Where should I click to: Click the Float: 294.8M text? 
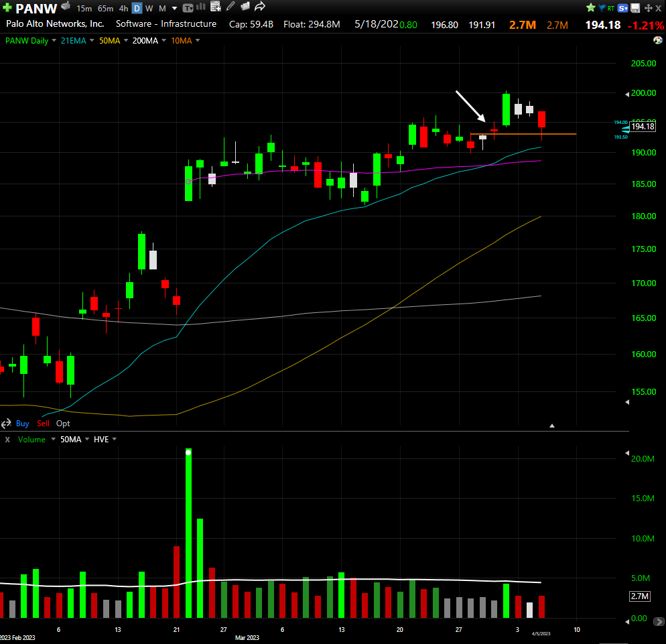(x=312, y=24)
